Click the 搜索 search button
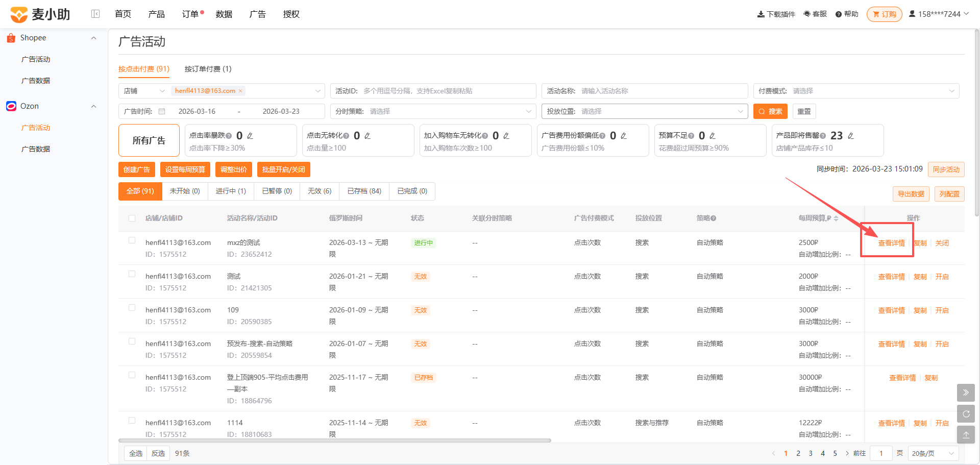This screenshot has width=980, height=465. [x=770, y=111]
